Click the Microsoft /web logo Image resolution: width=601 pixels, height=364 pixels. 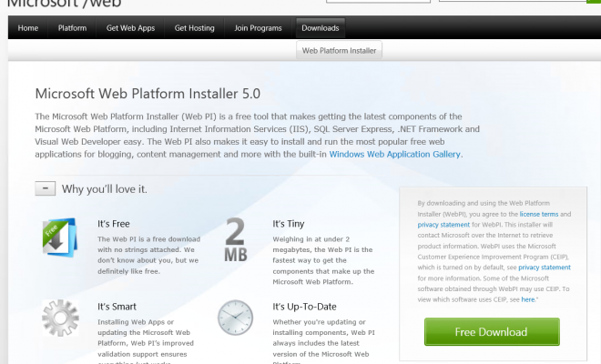[x=64, y=4]
